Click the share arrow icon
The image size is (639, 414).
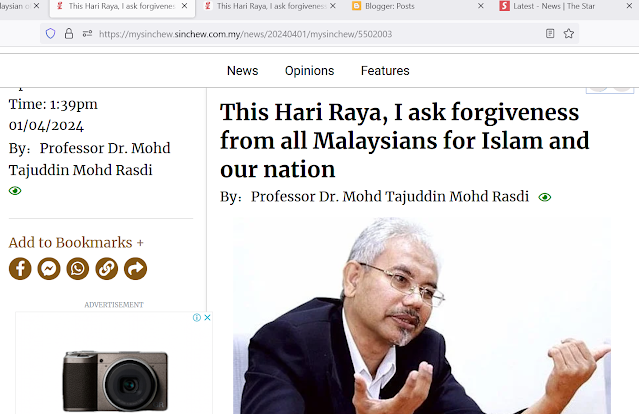(135, 269)
